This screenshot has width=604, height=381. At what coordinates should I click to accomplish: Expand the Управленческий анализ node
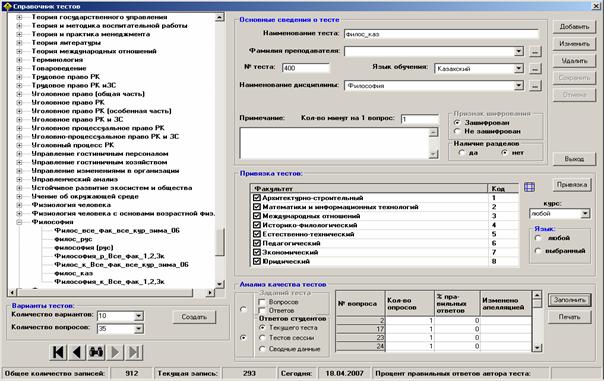point(19,179)
